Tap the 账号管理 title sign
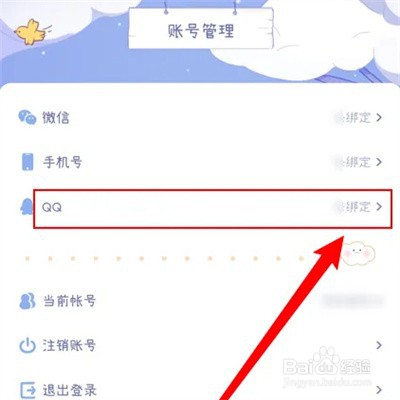Image resolution: width=400 pixels, height=400 pixels. pyautogui.click(x=201, y=30)
